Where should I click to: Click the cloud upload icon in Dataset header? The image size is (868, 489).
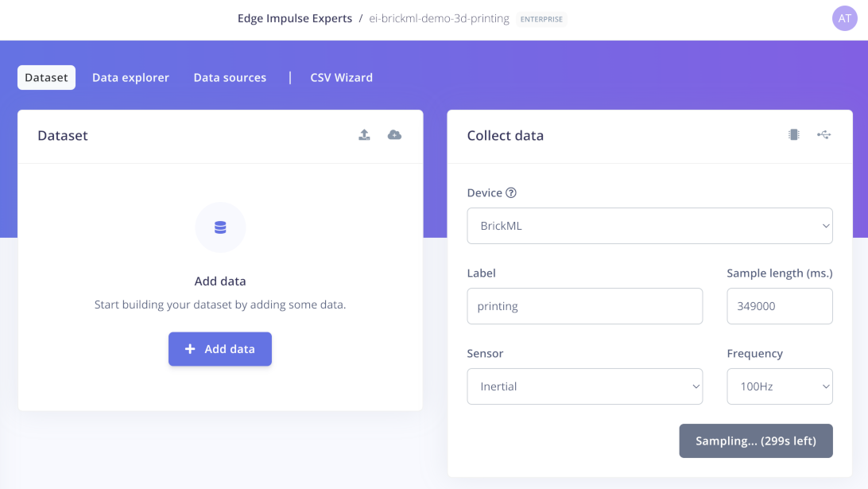click(x=395, y=134)
